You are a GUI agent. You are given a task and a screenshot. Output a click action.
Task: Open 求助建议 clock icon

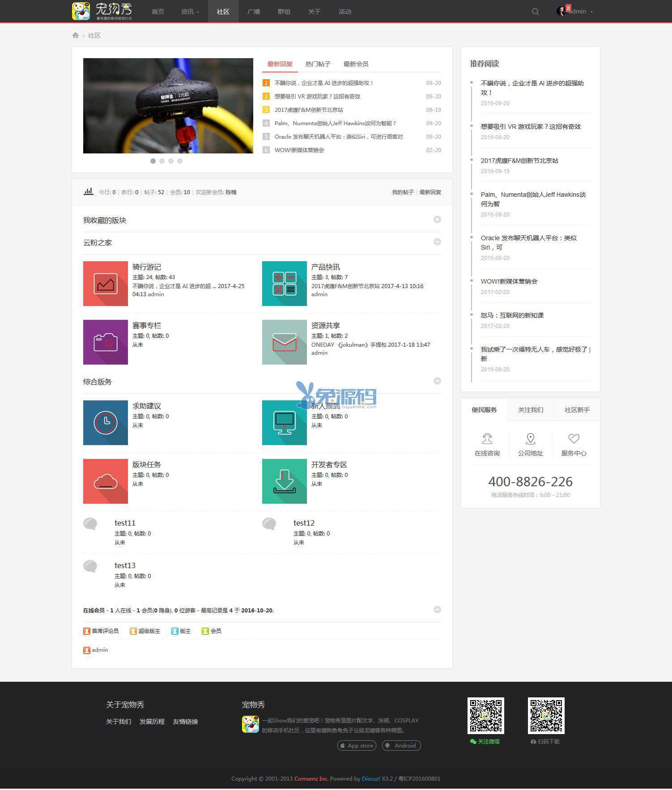point(106,423)
